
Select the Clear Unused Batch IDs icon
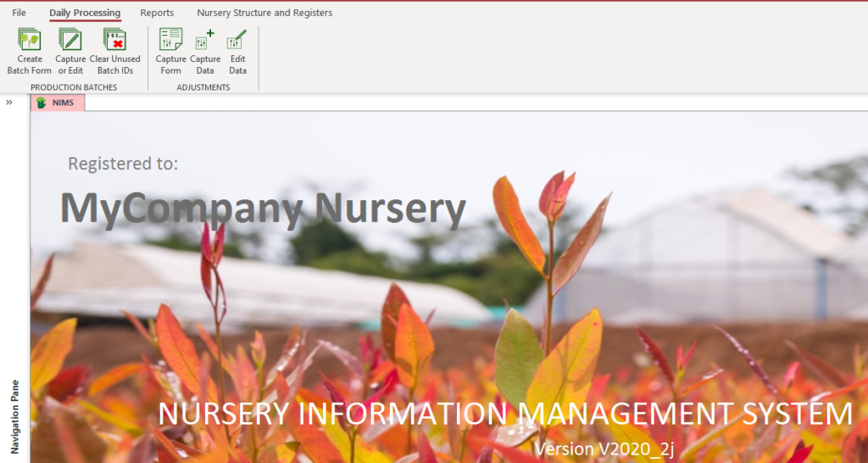114,41
